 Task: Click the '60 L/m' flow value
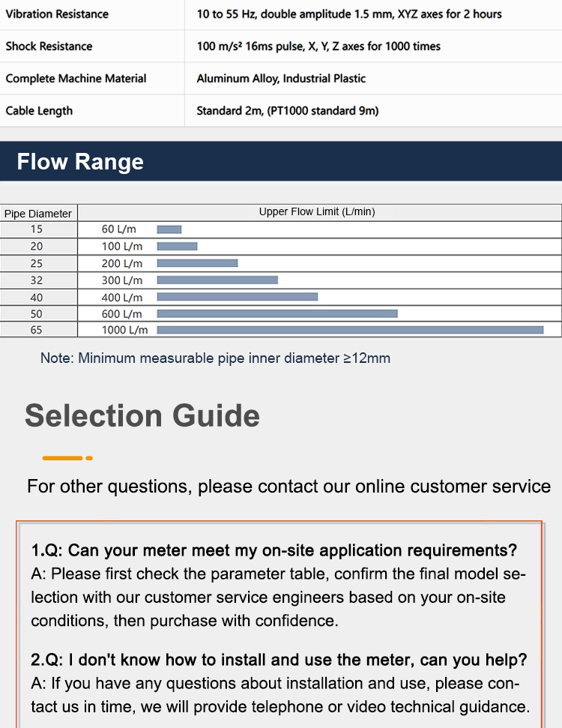119,229
